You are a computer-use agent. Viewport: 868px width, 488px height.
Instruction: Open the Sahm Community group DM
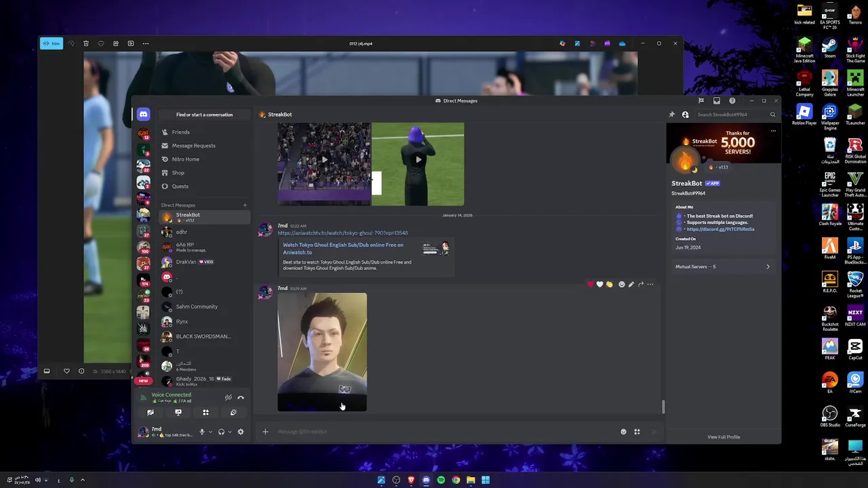[x=204, y=306]
